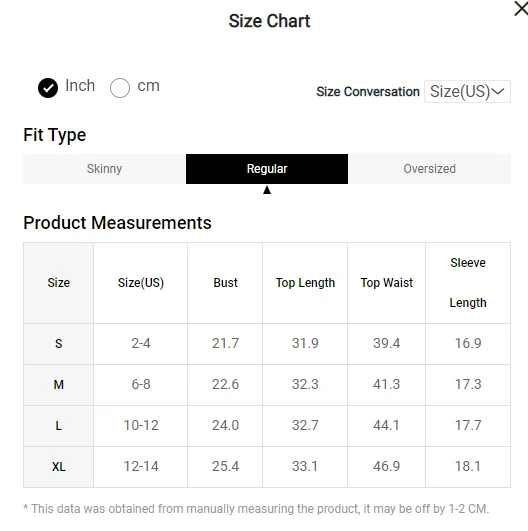Click the dropdown chevron beside Size(US)
528x531 pixels.
(498, 91)
